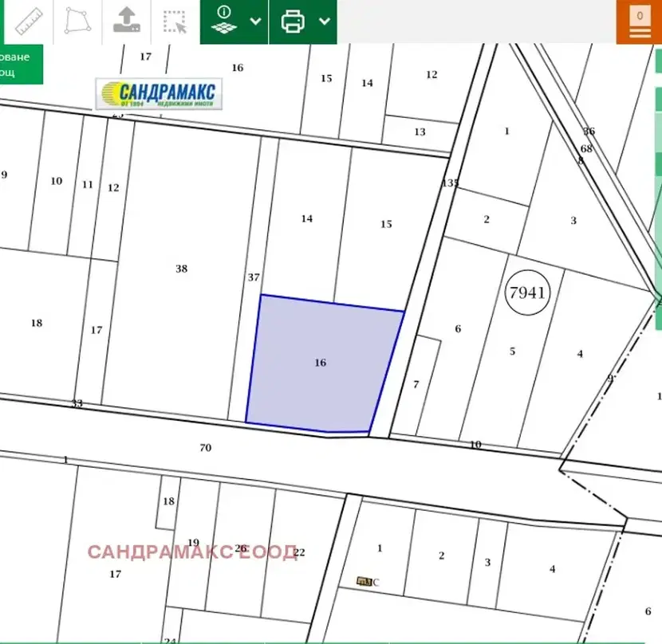The height and width of the screenshot is (644, 662).
Task: Open the orange list button showing 0
Action: pos(639,22)
